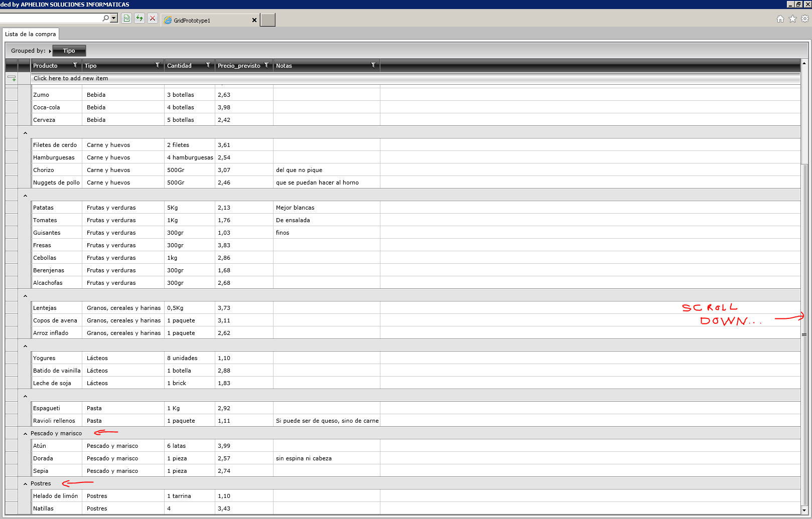Collapse the group above the Lentejas row

click(25, 296)
